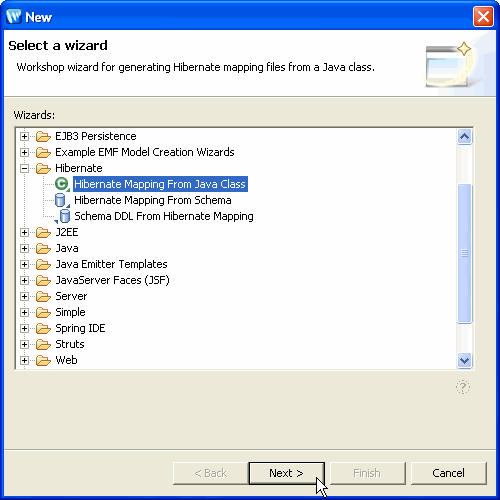Select Hibernate Mapping From Schema
Screen dimensions: 500x500
pos(153,200)
